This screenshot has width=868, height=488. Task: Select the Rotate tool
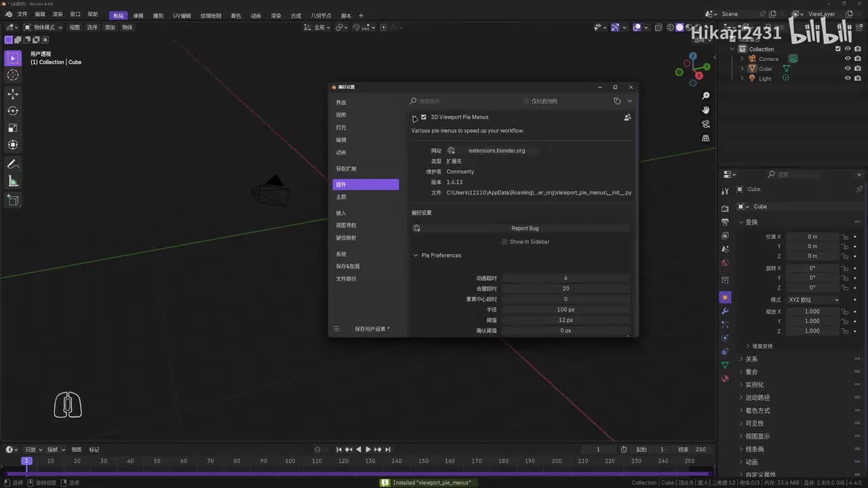pyautogui.click(x=13, y=110)
